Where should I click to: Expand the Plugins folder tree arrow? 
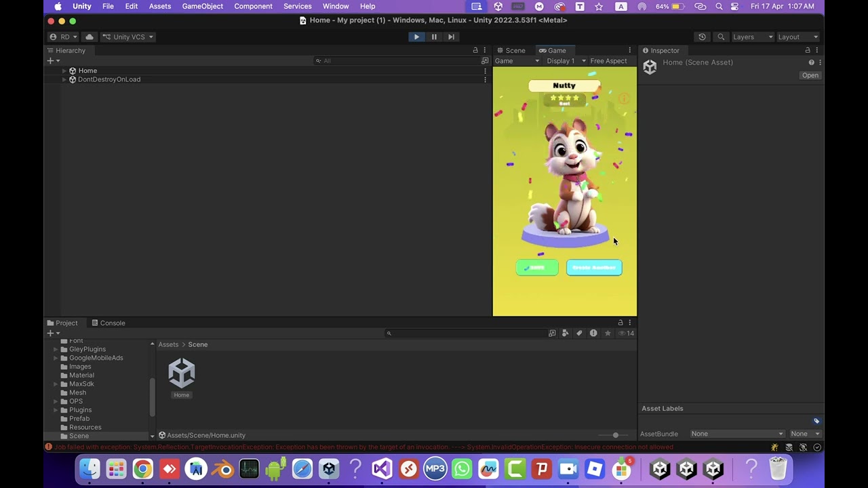(x=56, y=410)
